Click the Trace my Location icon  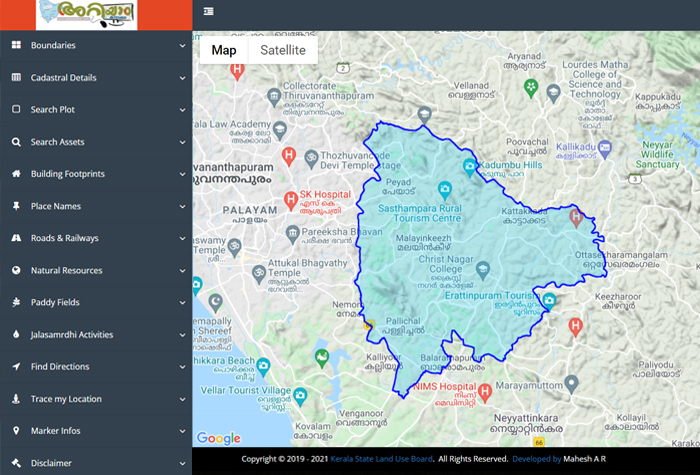click(x=16, y=399)
